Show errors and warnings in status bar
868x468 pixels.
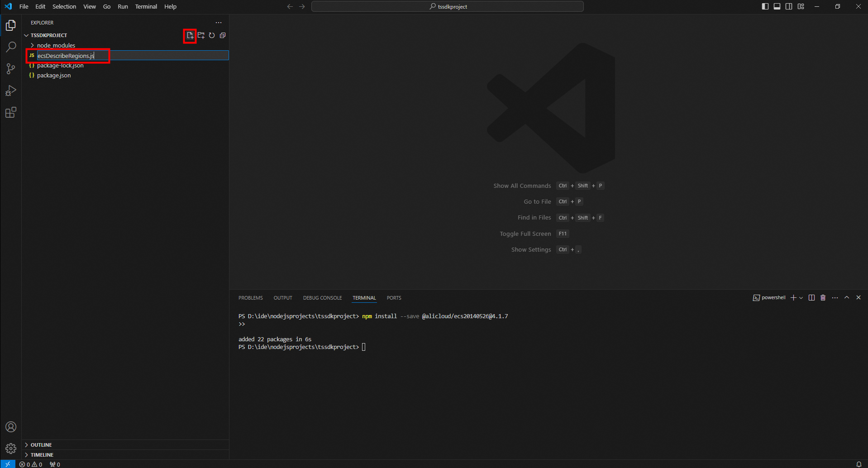(31, 464)
